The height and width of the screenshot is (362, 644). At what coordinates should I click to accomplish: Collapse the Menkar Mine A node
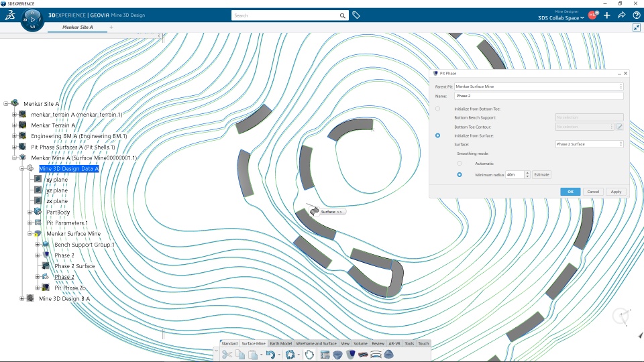point(14,158)
